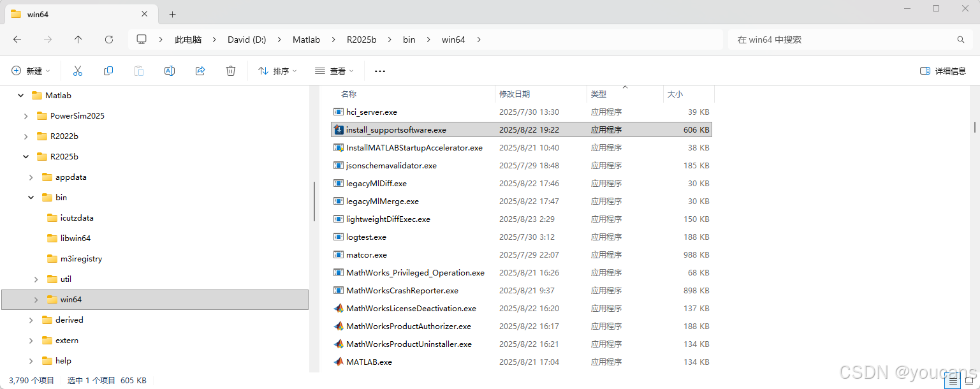Toggle the Details pane (详细信息) button
The width and height of the screenshot is (980, 389).
click(943, 71)
